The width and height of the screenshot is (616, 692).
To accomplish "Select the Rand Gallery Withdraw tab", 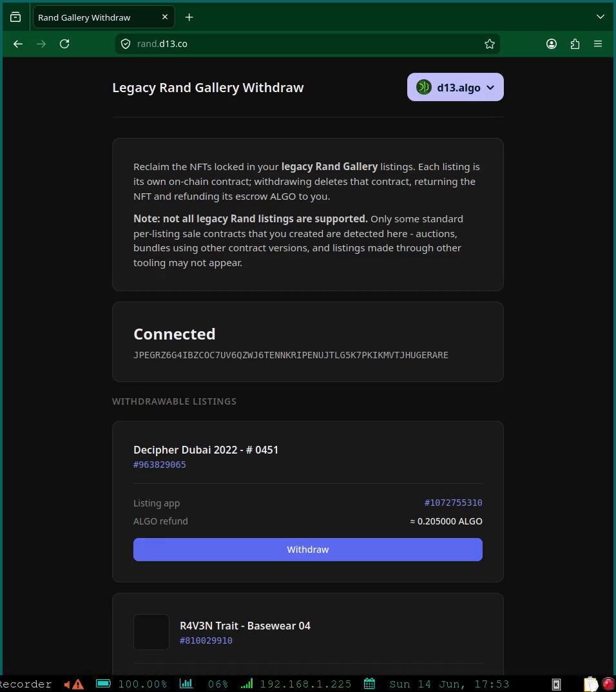I will [104, 17].
